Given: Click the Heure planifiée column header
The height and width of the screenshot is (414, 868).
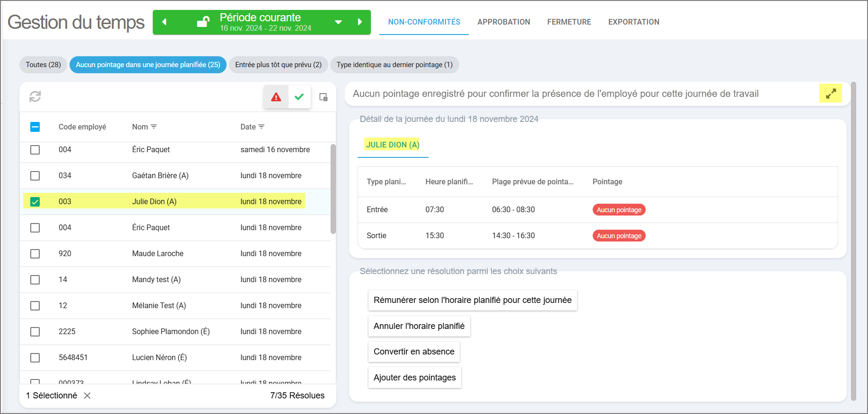Looking at the screenshot, I should pos(449,181).
